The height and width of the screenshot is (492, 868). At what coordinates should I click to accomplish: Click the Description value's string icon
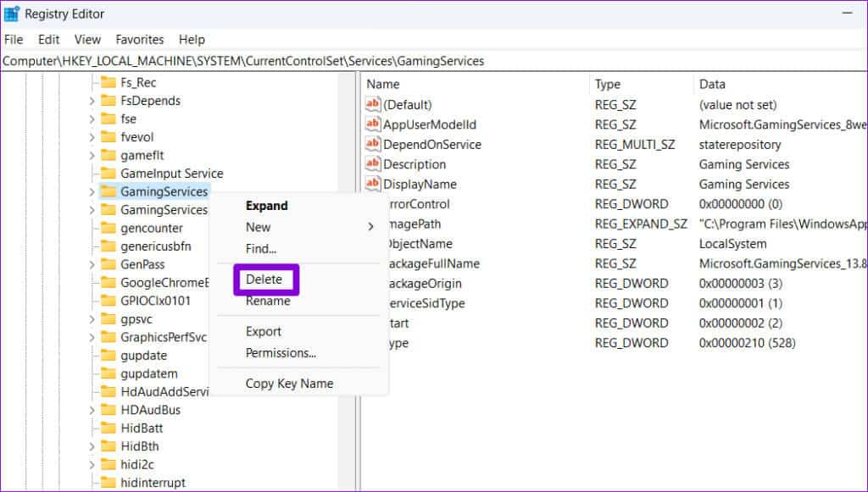point(373,164)
